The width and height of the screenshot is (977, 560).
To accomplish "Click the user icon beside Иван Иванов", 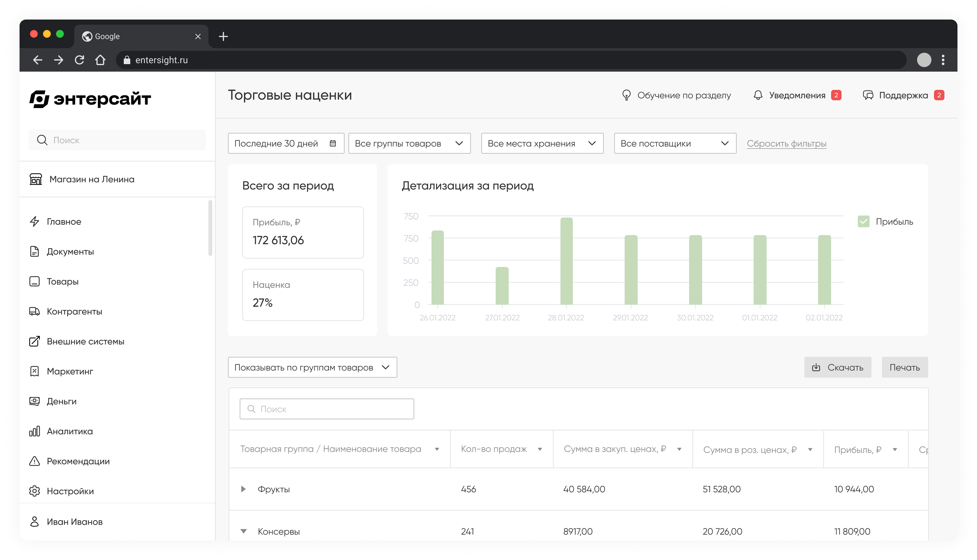I will point(35,522).
